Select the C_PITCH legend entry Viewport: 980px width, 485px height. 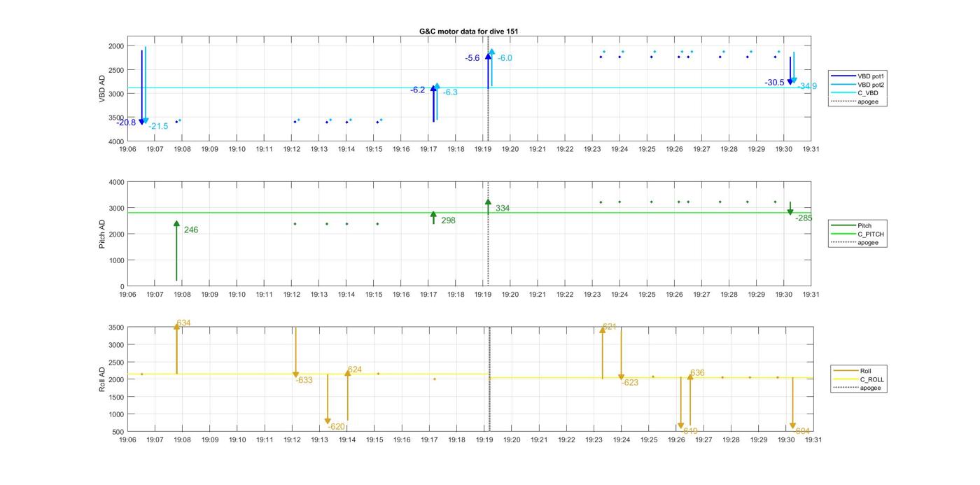pyautogui.click(x=857, y=234)
